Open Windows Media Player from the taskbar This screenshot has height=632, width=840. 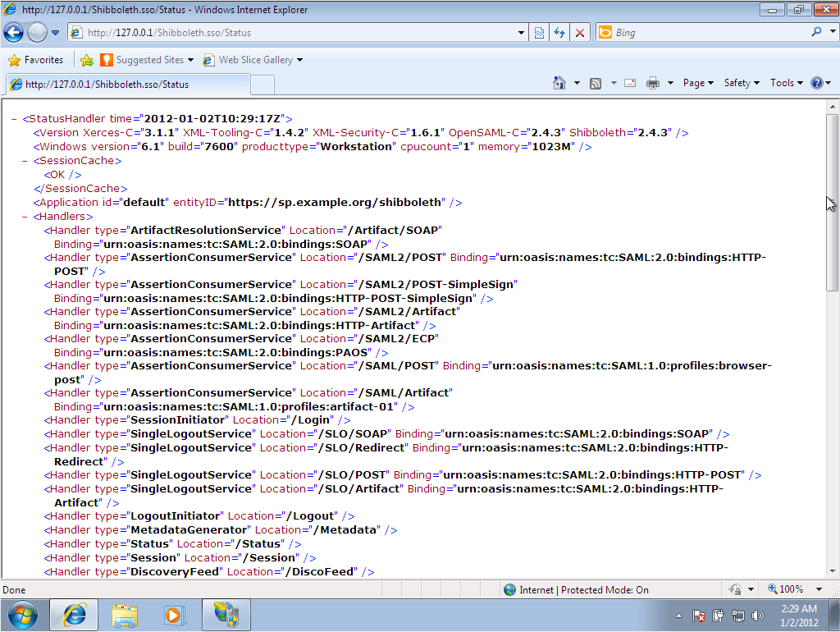175,614
